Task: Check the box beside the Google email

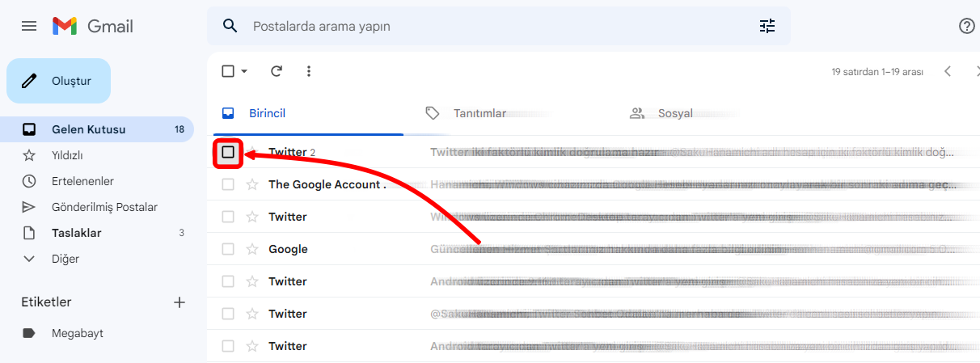Action: pyautogui.click(x=228, y=249)
